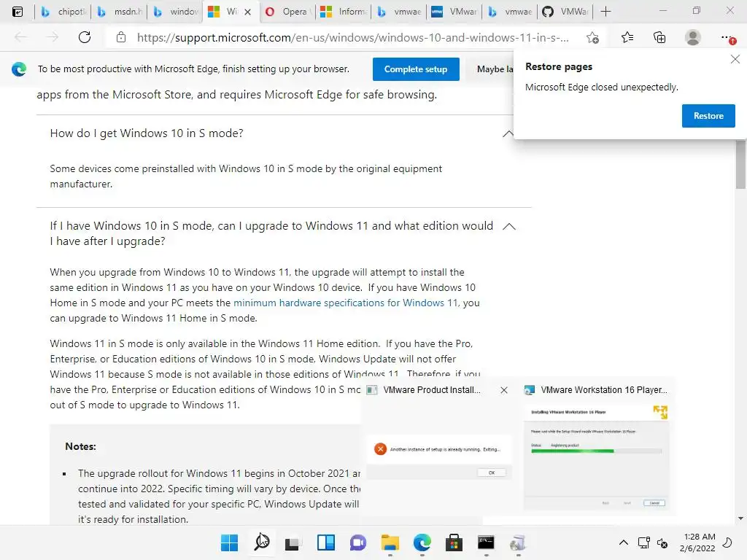Click the 'Notes:' heading text
This screenshot has width=747, height=560.
pyautogui.click(x=80, y=447)
